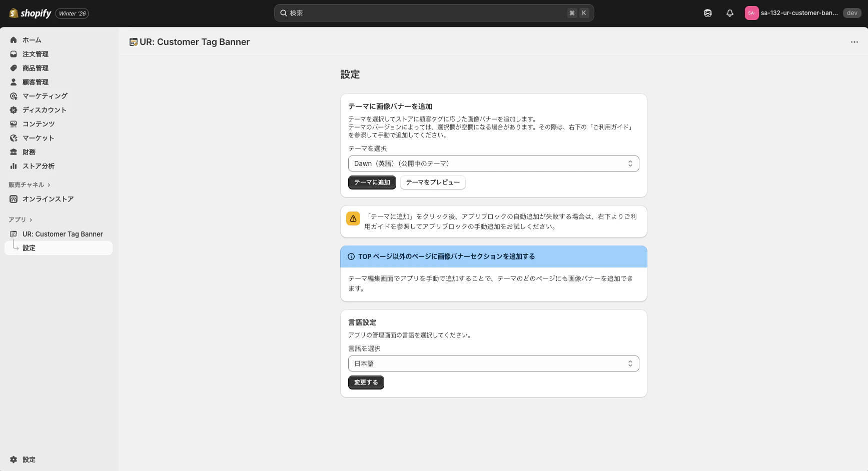The height and width of the screenshot is (471, 868).
Task: Open the 言語を選択 language dropdown
Action: pyautogui.click(x=494, y=363)
